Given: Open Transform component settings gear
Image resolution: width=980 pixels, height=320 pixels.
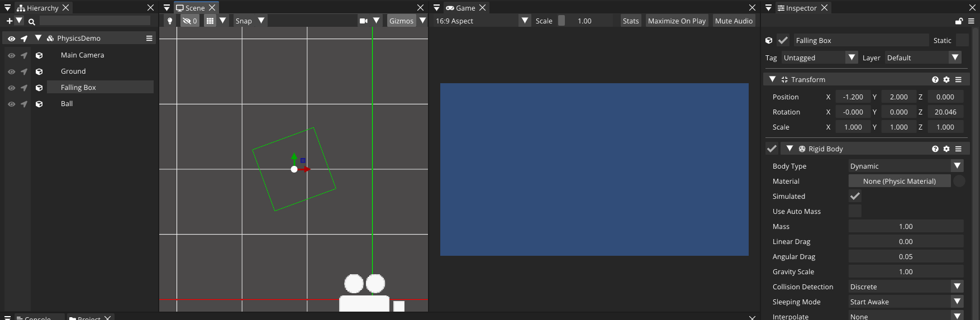Looking at the screenshot, I should click(x=946, y=80).
